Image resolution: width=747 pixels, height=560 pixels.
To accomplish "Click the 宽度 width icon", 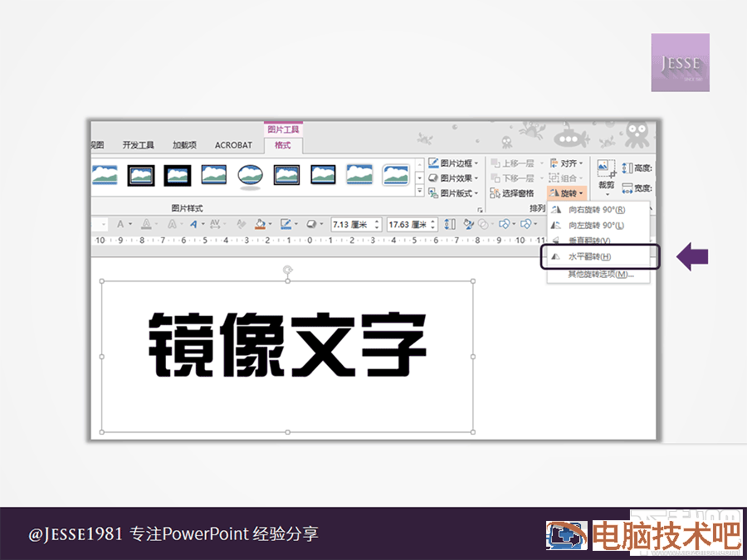I will click(x=627, y=188).
